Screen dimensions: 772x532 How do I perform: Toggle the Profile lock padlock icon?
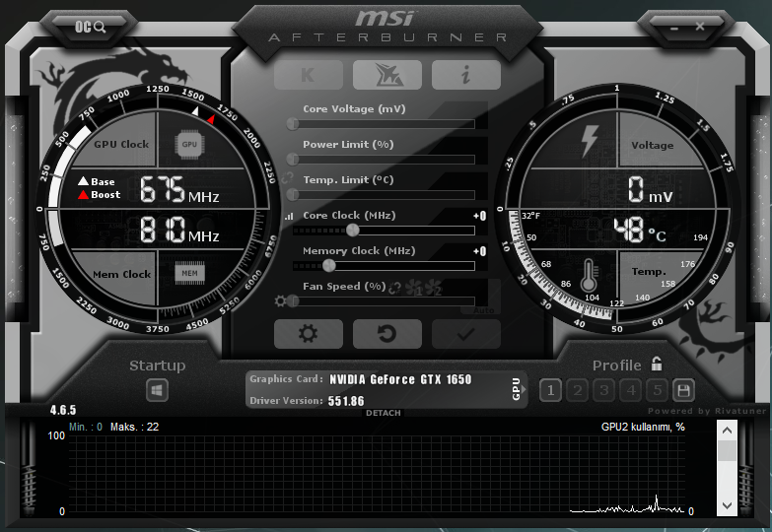(657, 365)
